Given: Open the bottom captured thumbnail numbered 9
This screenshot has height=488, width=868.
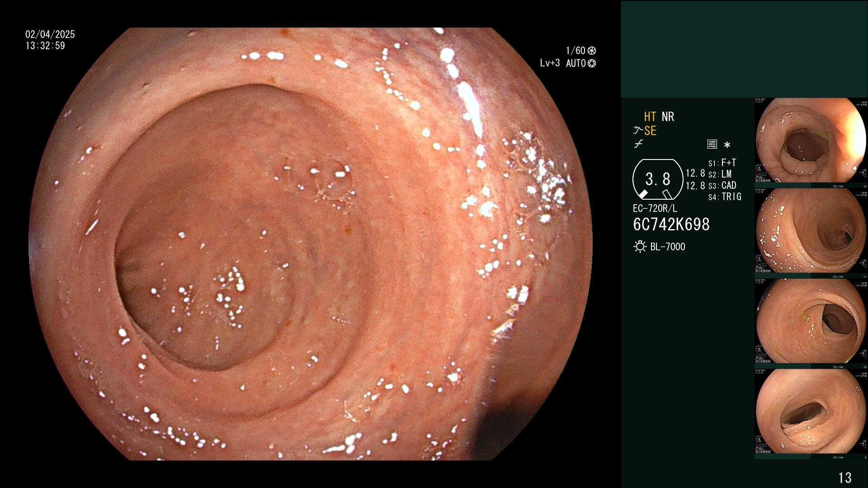Looking at the screenshot, I should 811,412.
